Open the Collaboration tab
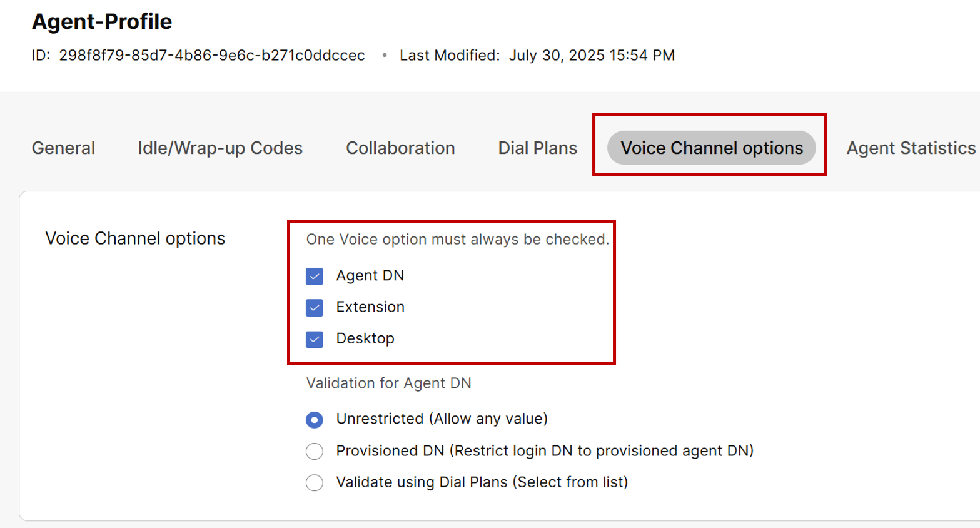The height and width of the screenshot is (528, 980). pos(400,148)
